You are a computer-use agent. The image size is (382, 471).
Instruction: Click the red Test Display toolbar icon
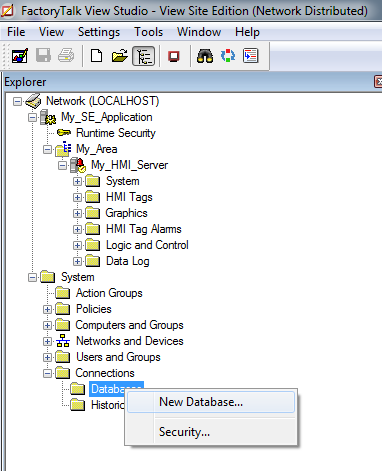[x=174, y=56]
